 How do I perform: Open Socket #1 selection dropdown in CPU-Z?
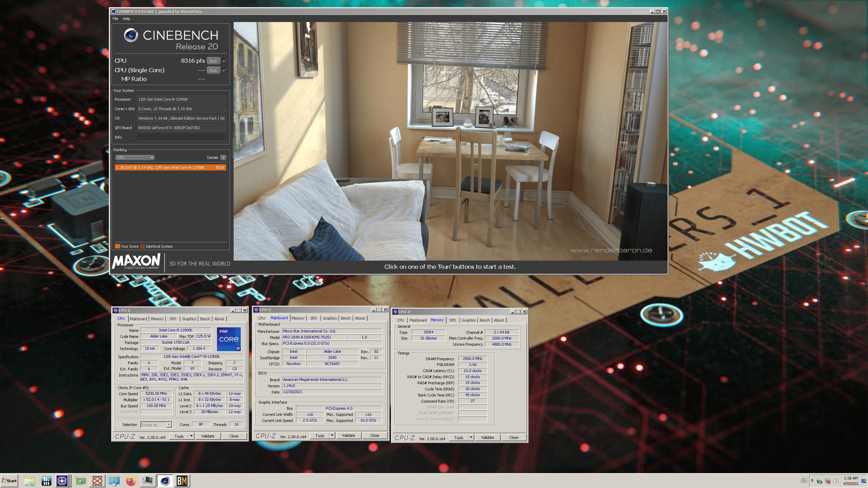pos(156,425)
